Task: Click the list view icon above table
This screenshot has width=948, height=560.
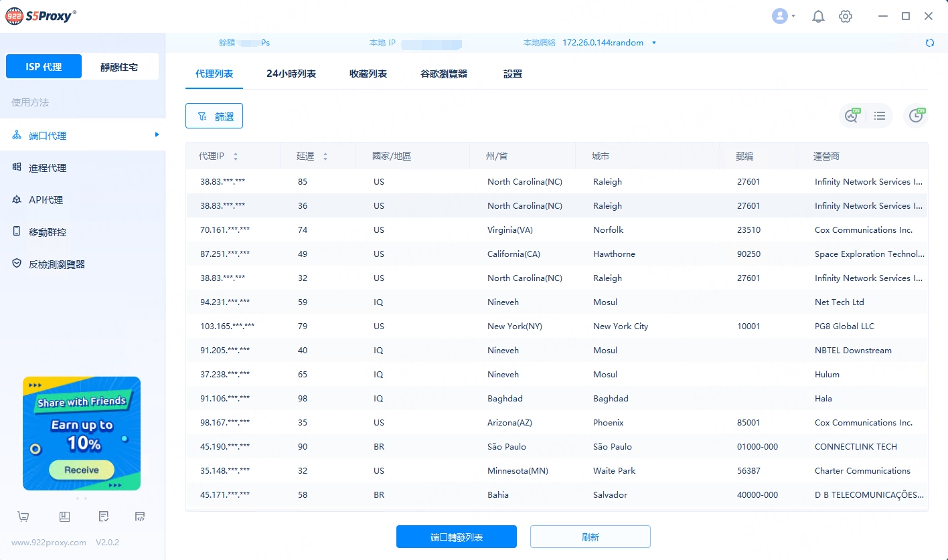Action: [x=880, y=116]
